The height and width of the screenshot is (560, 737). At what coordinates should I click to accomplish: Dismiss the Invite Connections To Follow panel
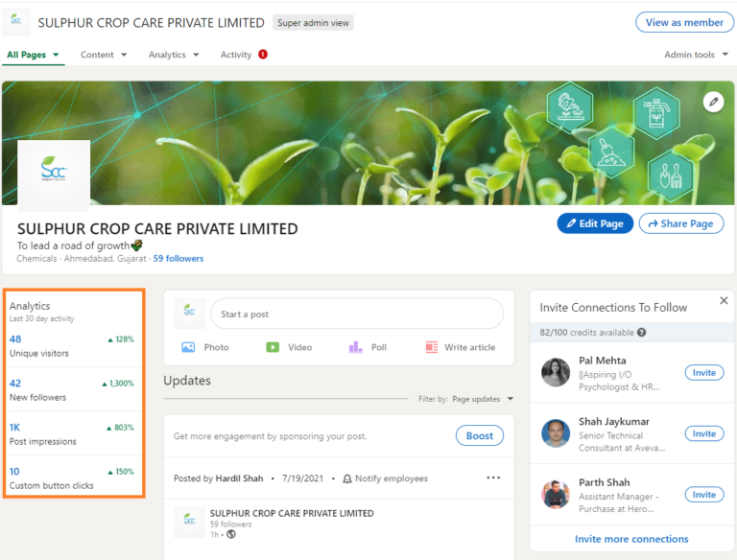point(724,300)
